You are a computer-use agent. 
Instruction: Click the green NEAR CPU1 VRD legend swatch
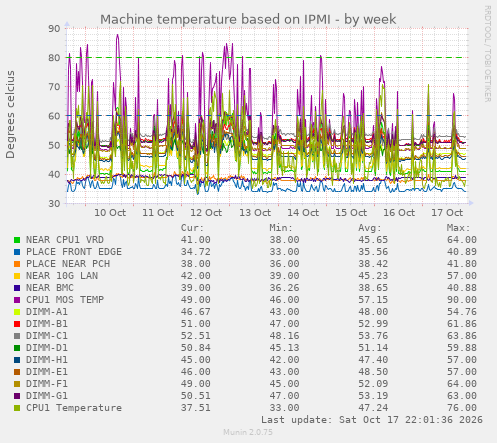(x=17, y=240)
